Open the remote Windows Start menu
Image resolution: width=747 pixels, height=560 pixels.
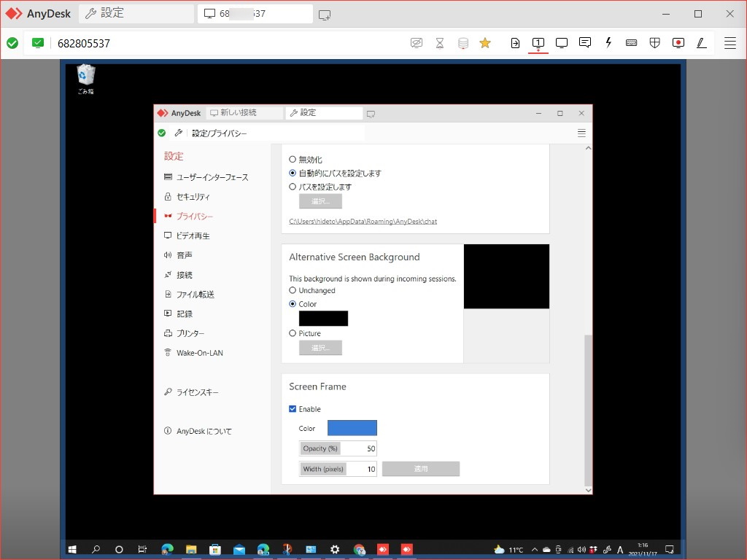click(72, 550)
